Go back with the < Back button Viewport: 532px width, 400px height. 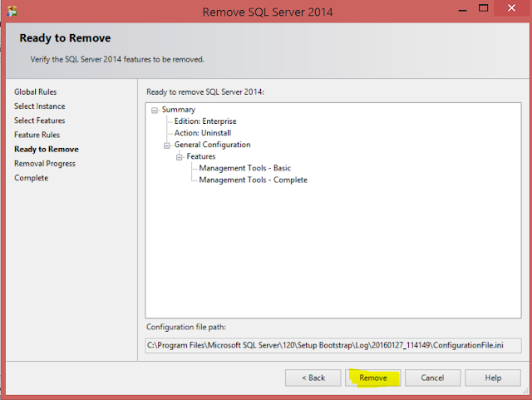coord(313,378)
